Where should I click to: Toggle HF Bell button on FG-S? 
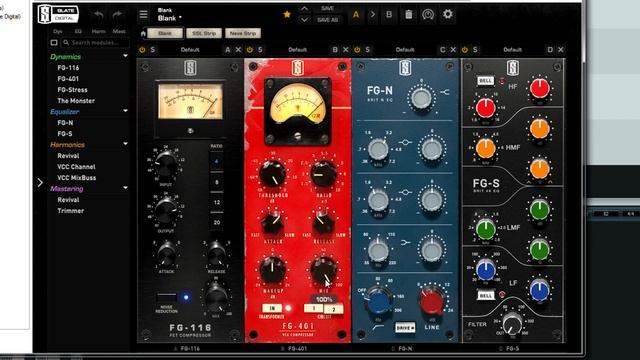[x=485, y=81]
